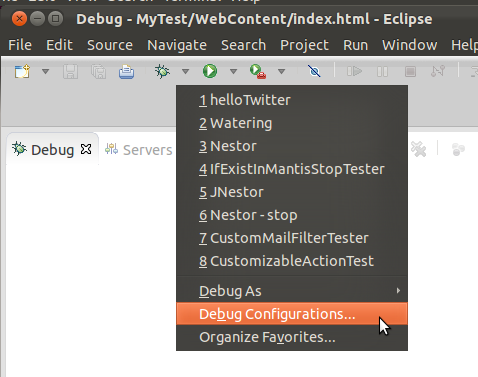Click the Save All icon
478x377 pixels.
click(98, 71)
